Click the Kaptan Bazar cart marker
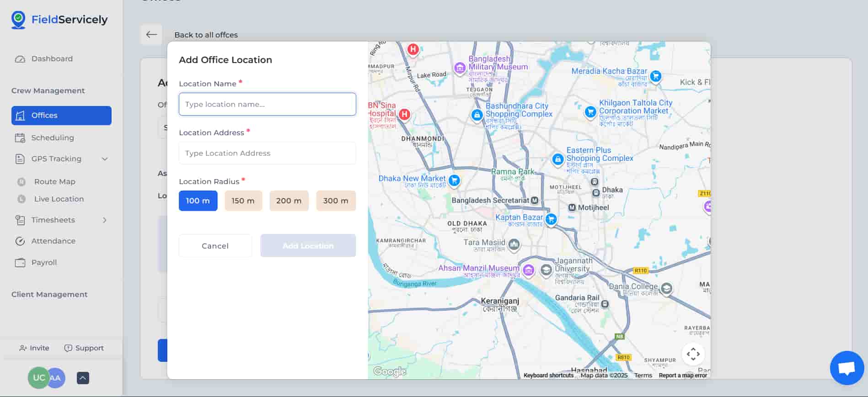The width and height of the screenshot is (868, 397). [x=551, y=219]
